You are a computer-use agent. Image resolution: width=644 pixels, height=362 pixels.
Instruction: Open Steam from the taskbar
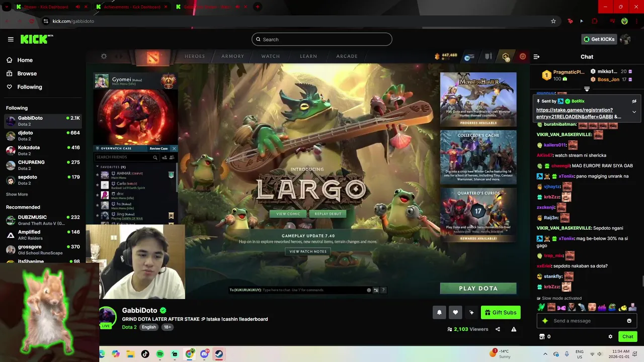(x=219, y=354)
